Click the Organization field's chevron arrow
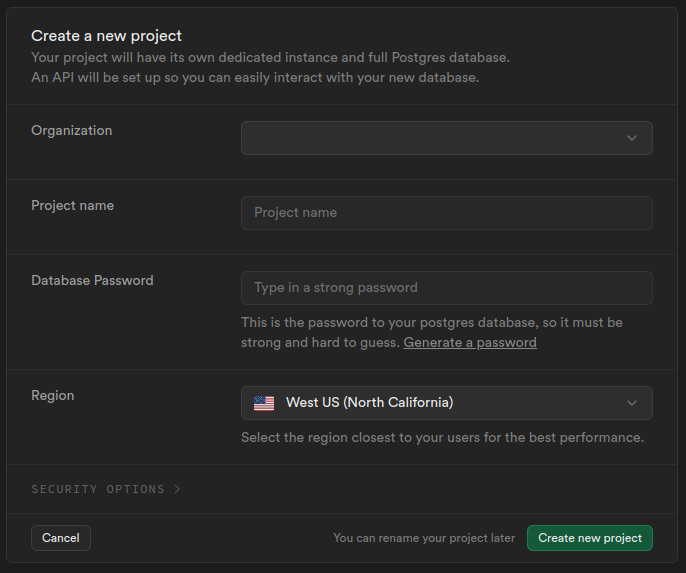686x573 pixels. [x=632, y=138]
